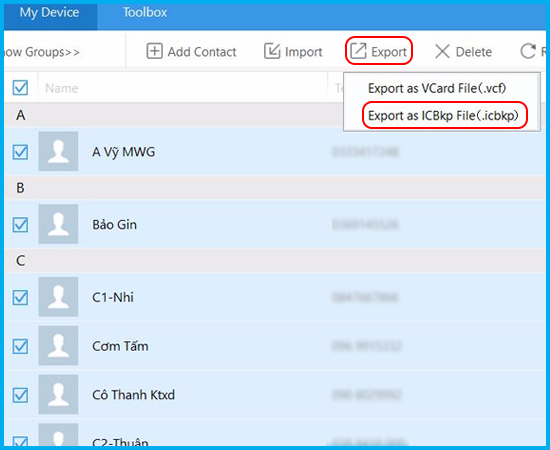Click the A section header row
The width and height of the screenshot is (550, 450).
[275, 115]
